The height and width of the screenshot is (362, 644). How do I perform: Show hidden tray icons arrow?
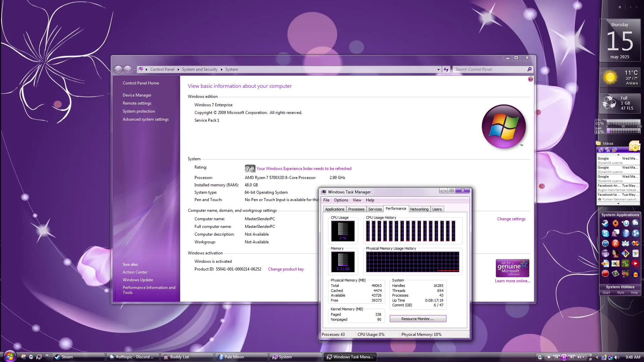597,357
